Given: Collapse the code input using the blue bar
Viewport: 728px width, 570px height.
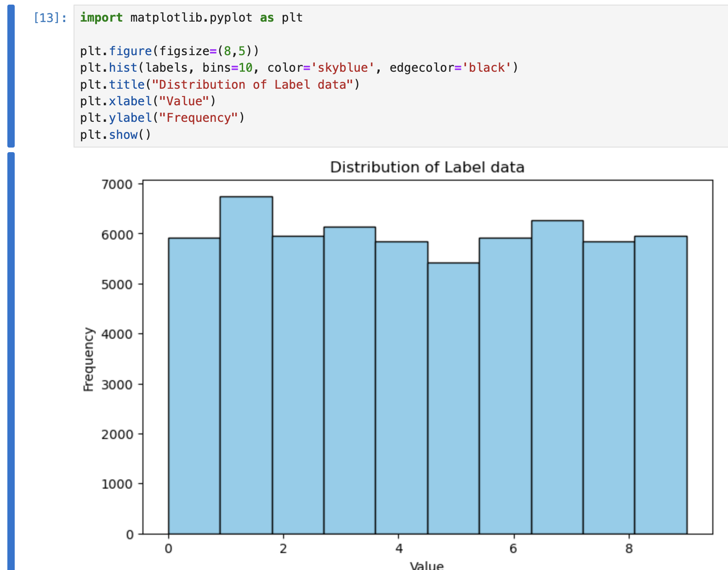Looking at the screenshot, I should coord(11,76).
